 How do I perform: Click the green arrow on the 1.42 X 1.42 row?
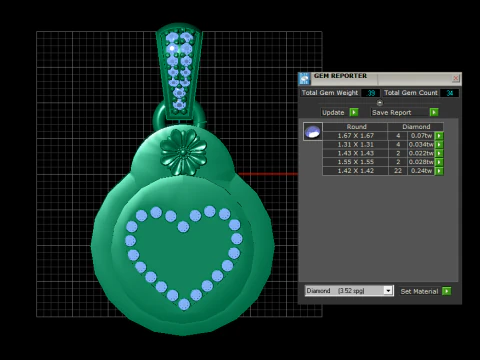tap(439, 171)
